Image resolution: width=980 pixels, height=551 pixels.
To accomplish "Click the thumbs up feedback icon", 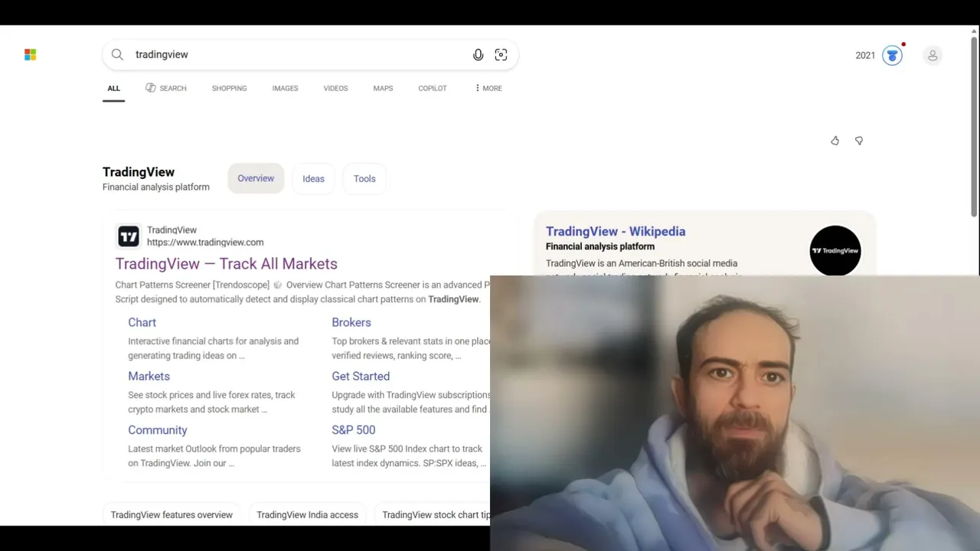I will pos(835,141).
